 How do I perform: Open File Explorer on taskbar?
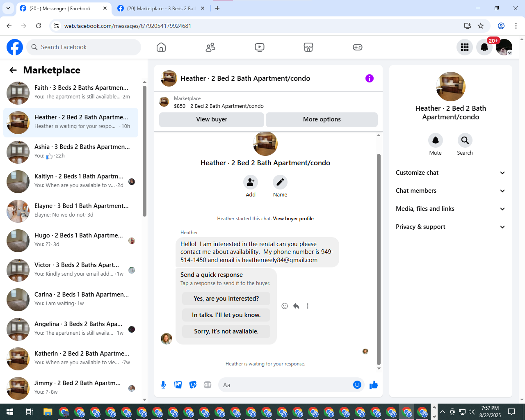(48, 412)
